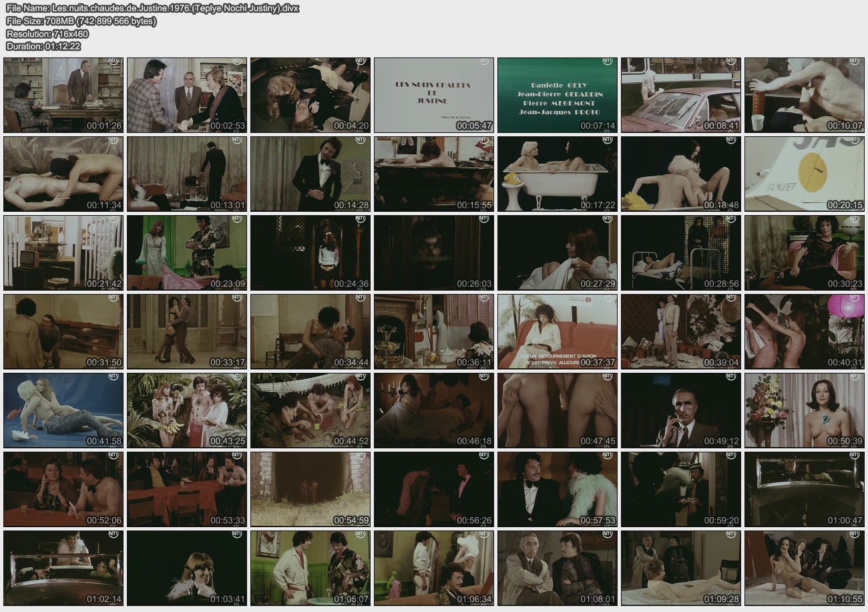The height and width of the screenshot is (612, 868).
Task: Click the room interior frame at 00:21:42
Action: pos(63,253)
